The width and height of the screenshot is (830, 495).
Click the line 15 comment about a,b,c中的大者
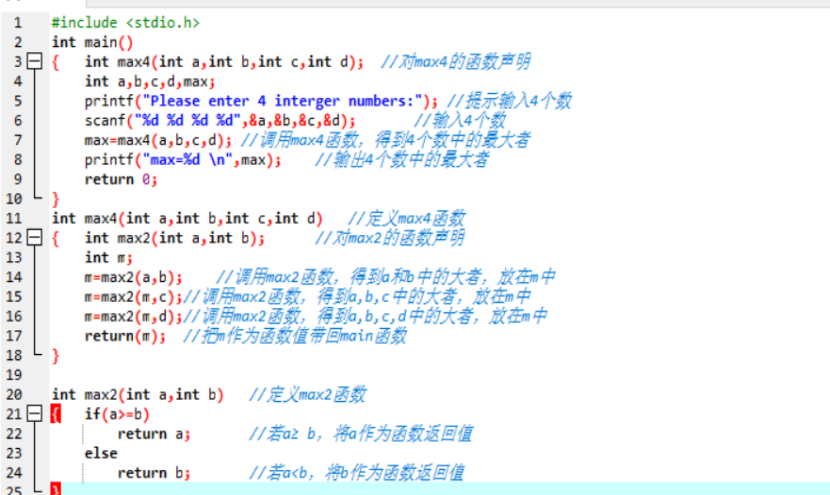tap(357, 297)
